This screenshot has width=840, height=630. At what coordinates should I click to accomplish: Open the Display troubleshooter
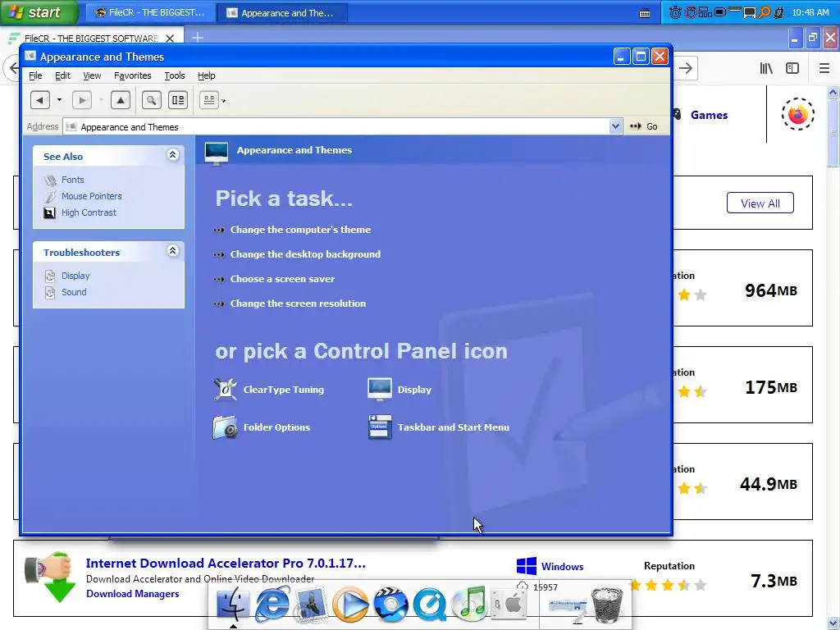pyautogui.click(x=75, y=276)
